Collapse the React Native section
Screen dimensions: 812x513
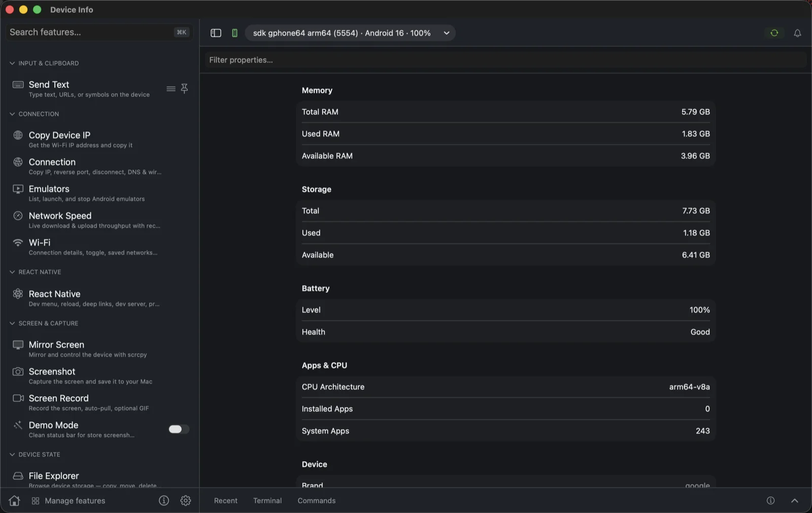pyautogui.click(x=12, y=272)
